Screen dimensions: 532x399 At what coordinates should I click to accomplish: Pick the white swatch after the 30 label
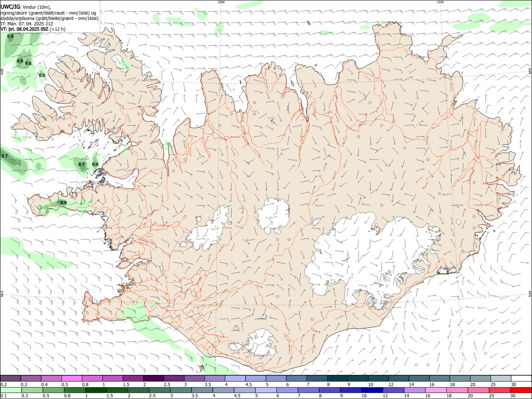[521, 379]
